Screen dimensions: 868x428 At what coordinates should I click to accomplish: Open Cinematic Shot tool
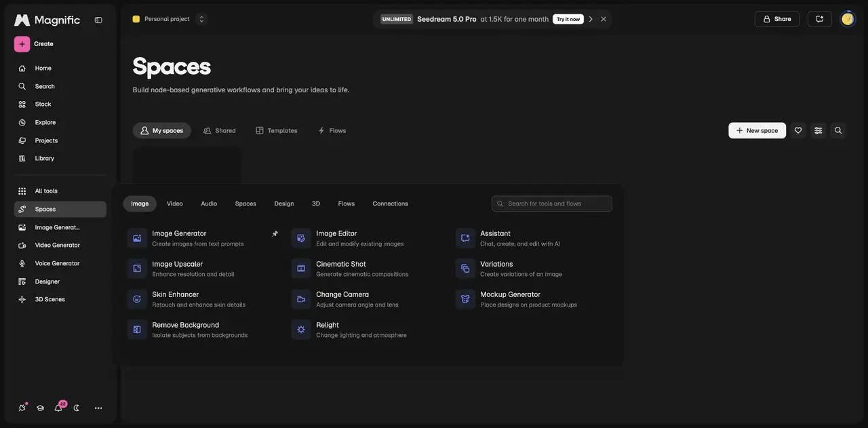click(367, 269)
